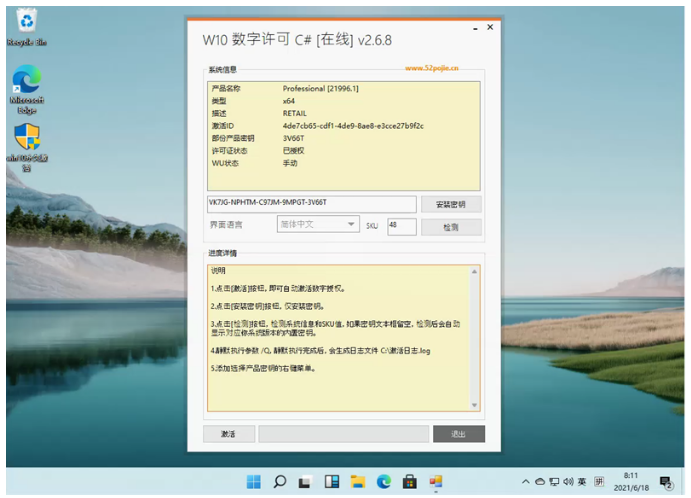Image resolution: width=691 pixels, height=498 pixels.
Task: Focus the product key text field
Action: (312, 204)
